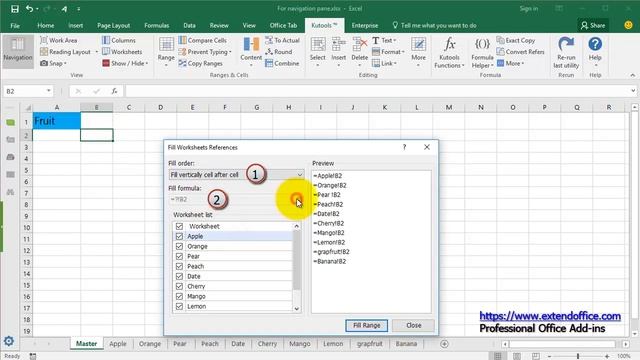The height and width of the screenshot is (360, 640).
Task: Uncheck the Cherry worksheet checkbox
Action: click(x=179, y=286)
